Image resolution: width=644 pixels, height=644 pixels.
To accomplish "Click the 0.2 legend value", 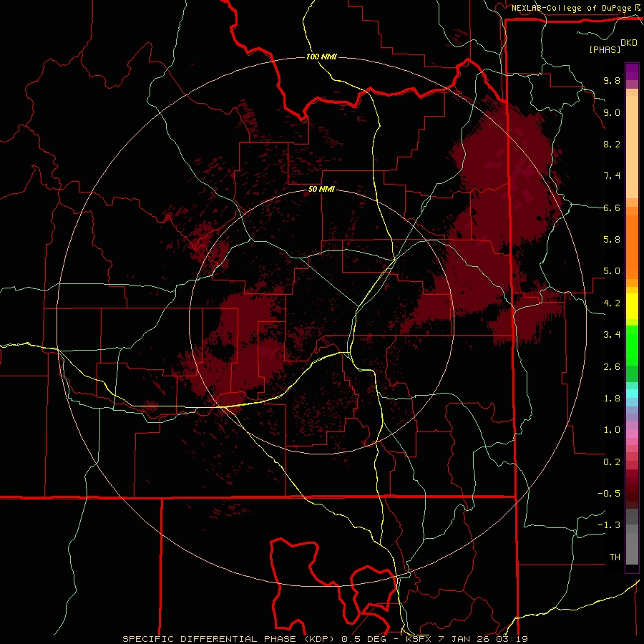I will pyautogui.click(x=612, y=462).
